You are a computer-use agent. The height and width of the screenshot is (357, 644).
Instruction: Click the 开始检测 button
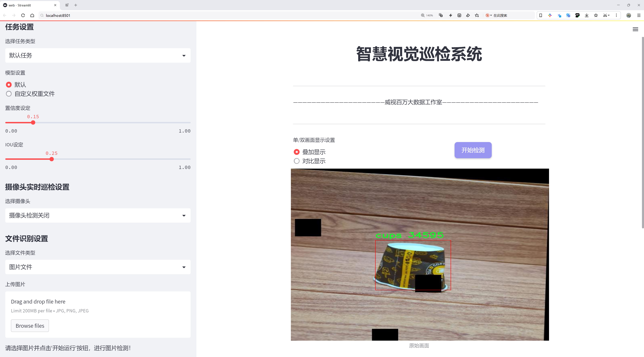[473, 150]
